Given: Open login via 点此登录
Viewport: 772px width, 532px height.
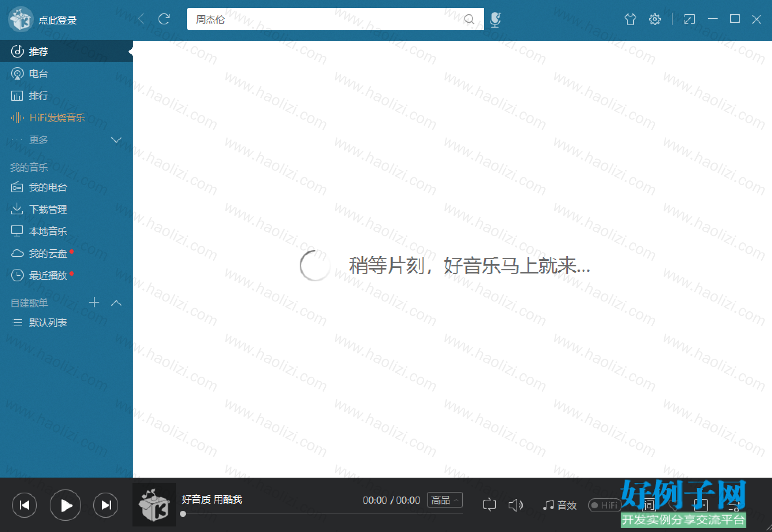Looking at the screenshot, I should (58, 20).
